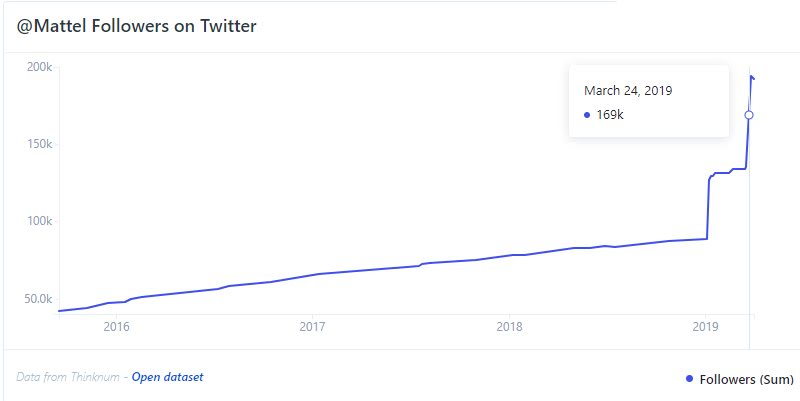Click the 2018 x-axis label
This screenshot has width=800, height=401.
click(x=509, y=327)
